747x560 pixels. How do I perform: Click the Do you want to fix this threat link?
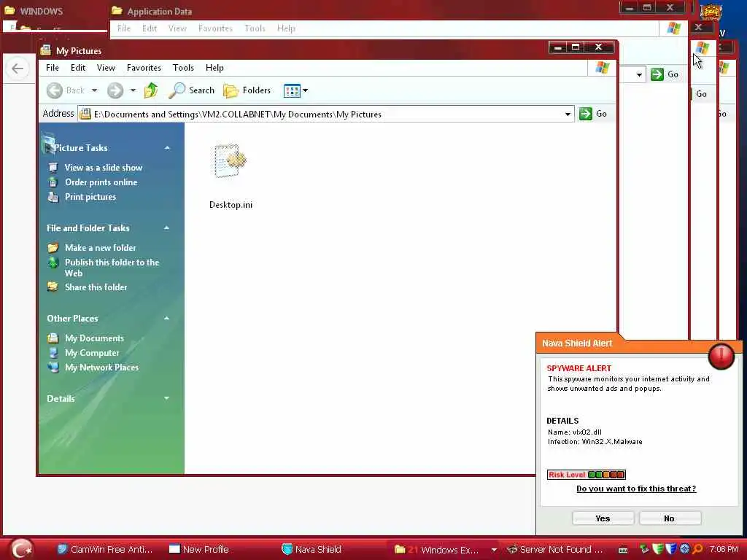point(636,489)
